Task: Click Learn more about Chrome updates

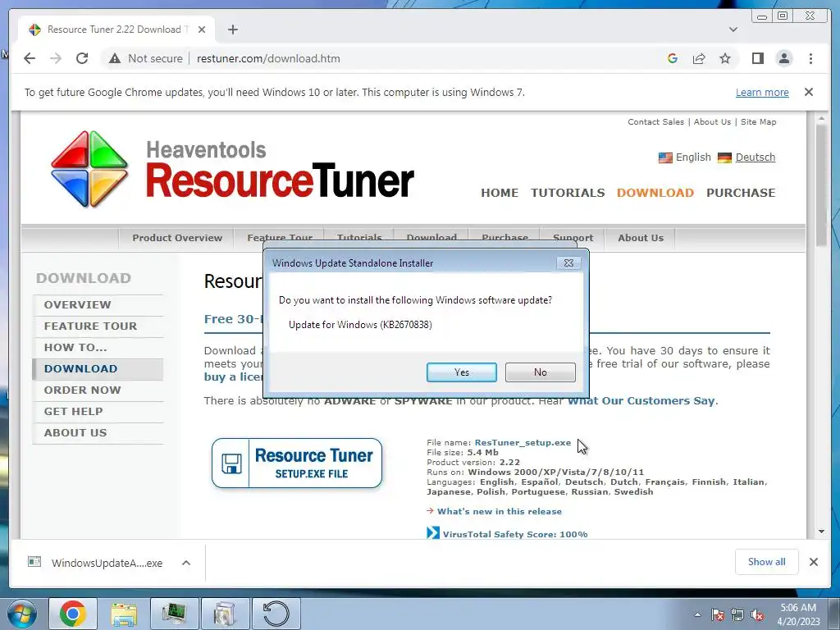Action: click(x=762, y=92)
